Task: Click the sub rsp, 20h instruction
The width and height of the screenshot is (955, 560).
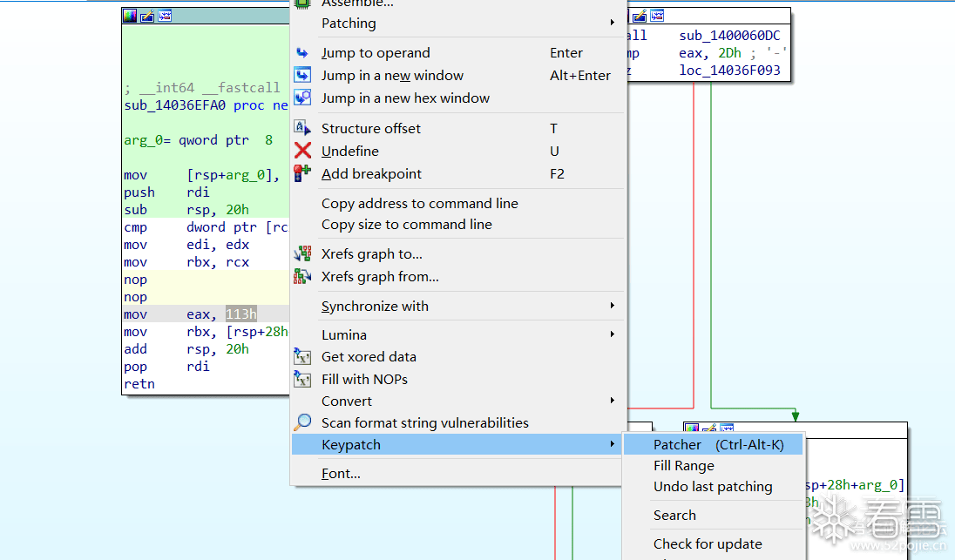Action: pyautogui.click(x=186, y=210)
